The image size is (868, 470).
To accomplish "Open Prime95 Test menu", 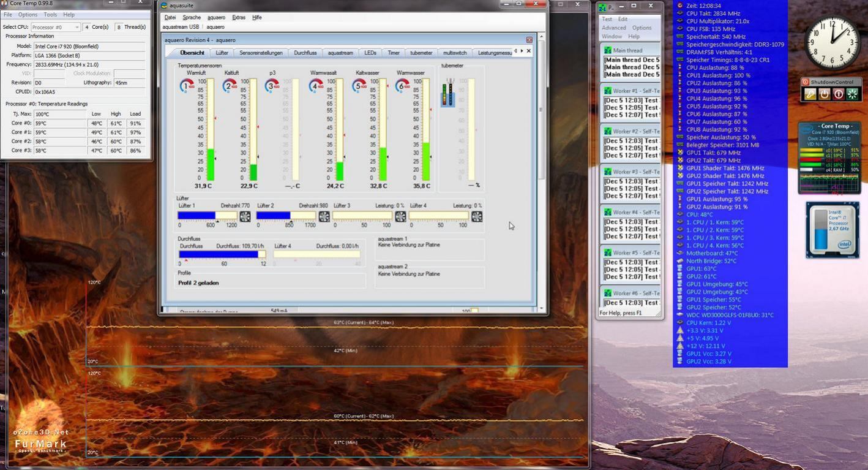I will click(607, 19).
